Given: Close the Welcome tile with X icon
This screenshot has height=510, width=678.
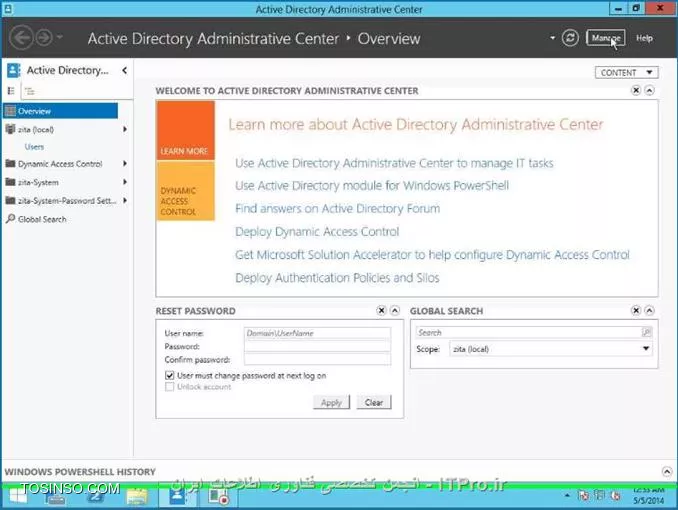Looking at the screenshot, I should tap(636, 90).
